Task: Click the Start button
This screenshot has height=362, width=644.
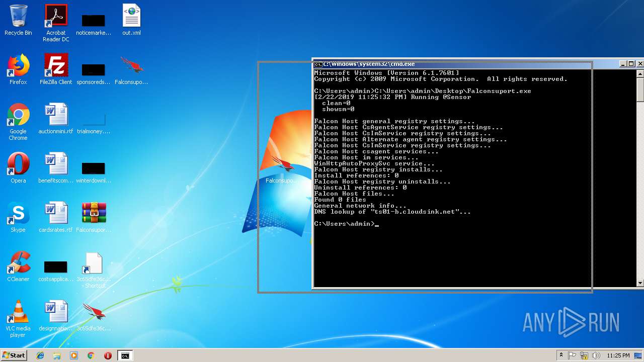Action: click(x=14, y=355)
